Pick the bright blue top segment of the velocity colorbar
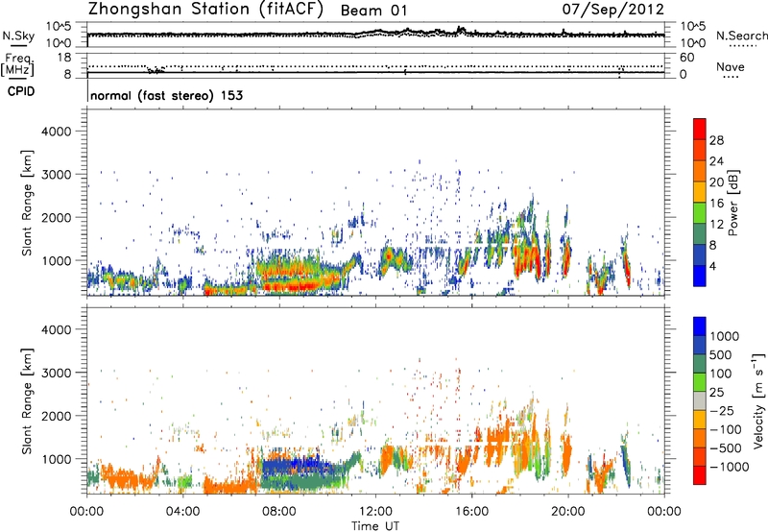Viewport: 768px width, 532px height. pyautogui.click(x=700, y=326)
